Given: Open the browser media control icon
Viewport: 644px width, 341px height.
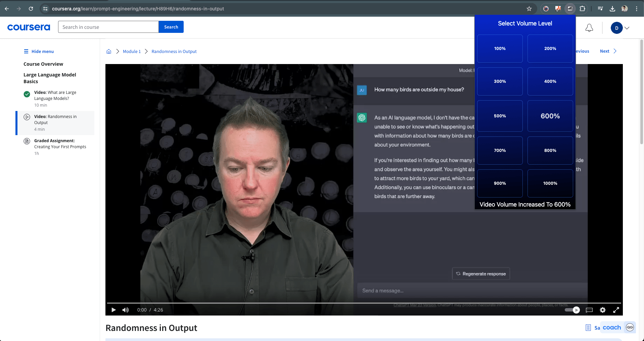Looking at the screenshot, I should click(600, 9).
